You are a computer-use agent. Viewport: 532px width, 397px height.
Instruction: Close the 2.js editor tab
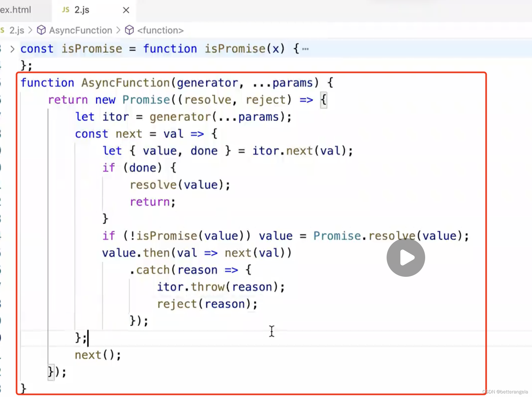(126, 10)
